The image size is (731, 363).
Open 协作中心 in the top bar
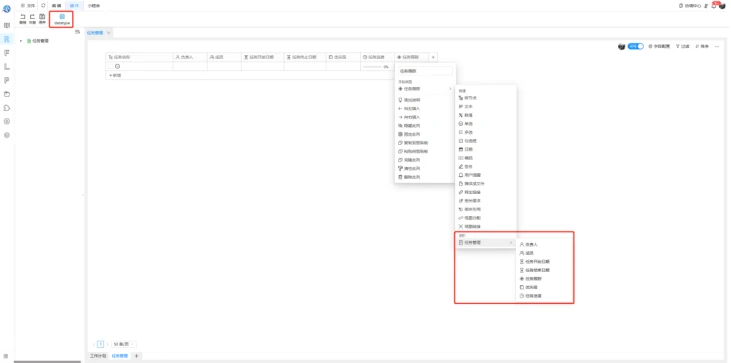tap(690, 6)
